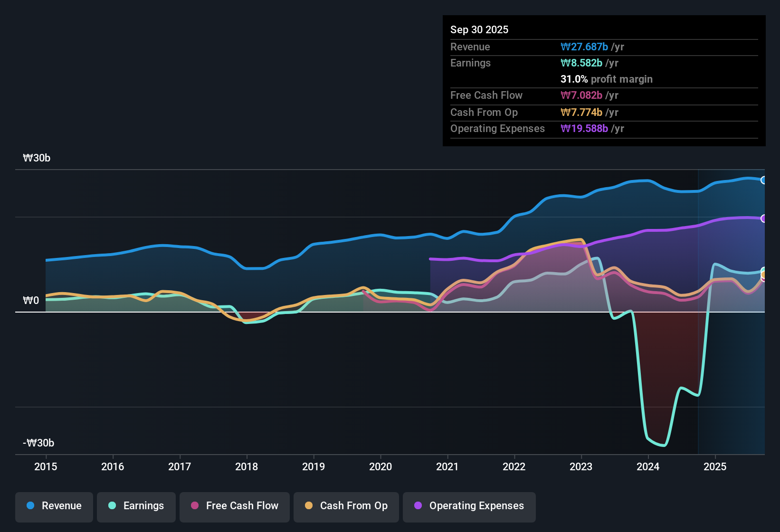This screenshot has height=532, width=780.
Task: Click the pink Free Cash Flow legend dot
Action: tap(194, 506)
